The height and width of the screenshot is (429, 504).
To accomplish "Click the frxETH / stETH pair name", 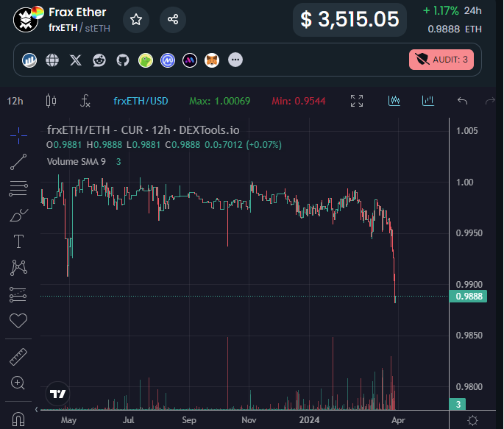I will click(x=79, y=28).
